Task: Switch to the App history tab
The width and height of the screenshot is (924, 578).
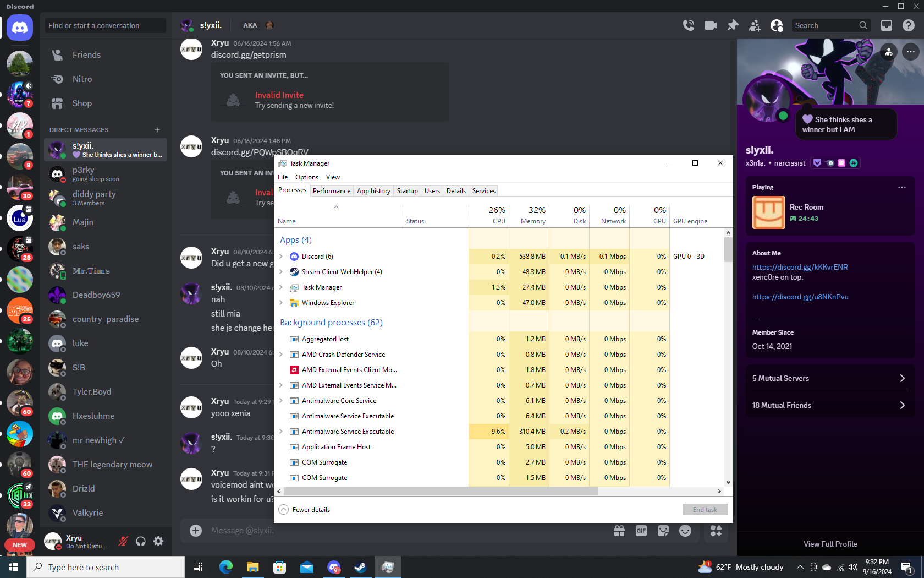Action: [373, 191]
